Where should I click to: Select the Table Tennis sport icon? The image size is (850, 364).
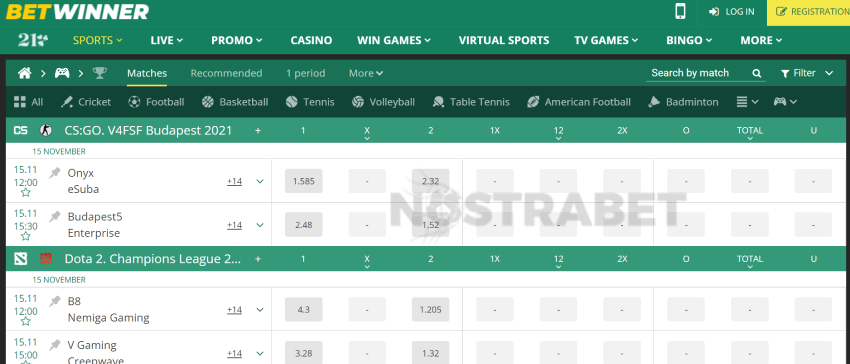click(439, 102)
